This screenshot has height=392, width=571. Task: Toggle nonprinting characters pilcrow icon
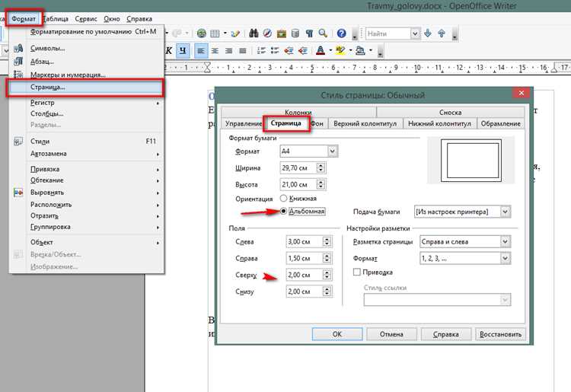coord(309,33)
